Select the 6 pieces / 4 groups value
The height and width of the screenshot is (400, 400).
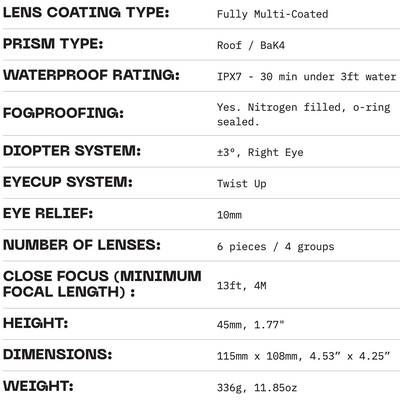tap(275, 247)
